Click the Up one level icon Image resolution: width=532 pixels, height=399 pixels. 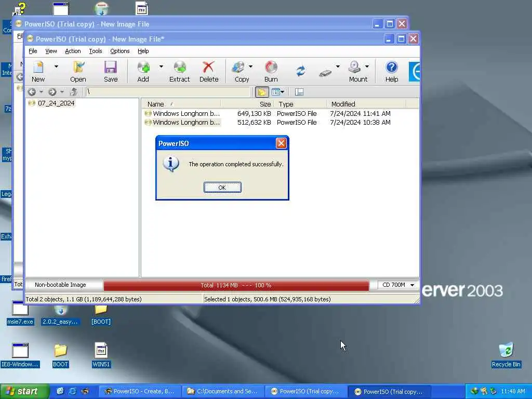tap(74, 92)
